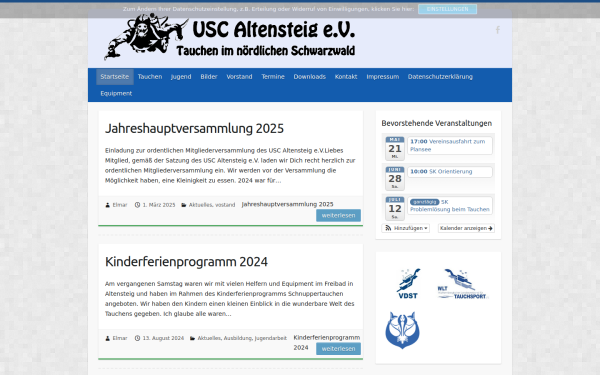
Task: Click the USC Altensteig diver logo
Action: [146, 37]
